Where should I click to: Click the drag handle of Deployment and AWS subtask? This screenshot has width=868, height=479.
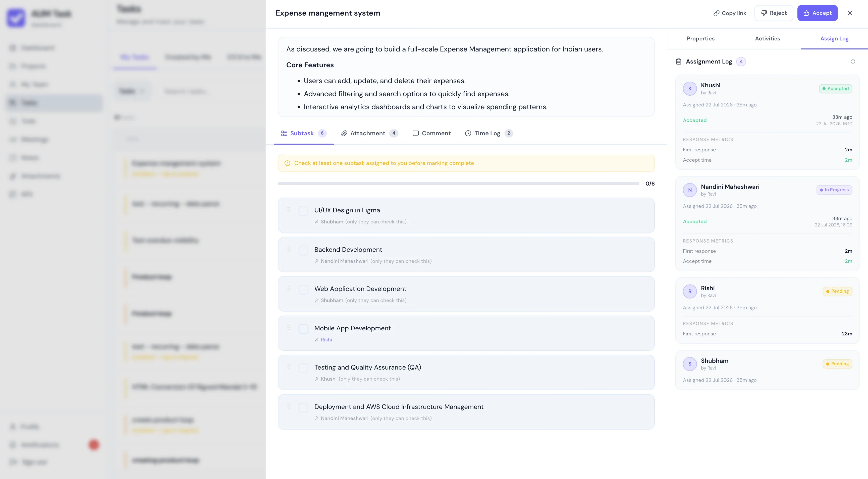pos(289,407)
